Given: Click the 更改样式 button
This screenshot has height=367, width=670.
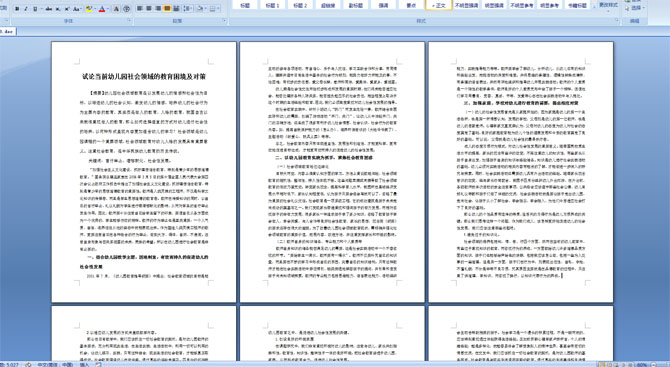Looking at the screenshot, I should click(x=608, y=5).
